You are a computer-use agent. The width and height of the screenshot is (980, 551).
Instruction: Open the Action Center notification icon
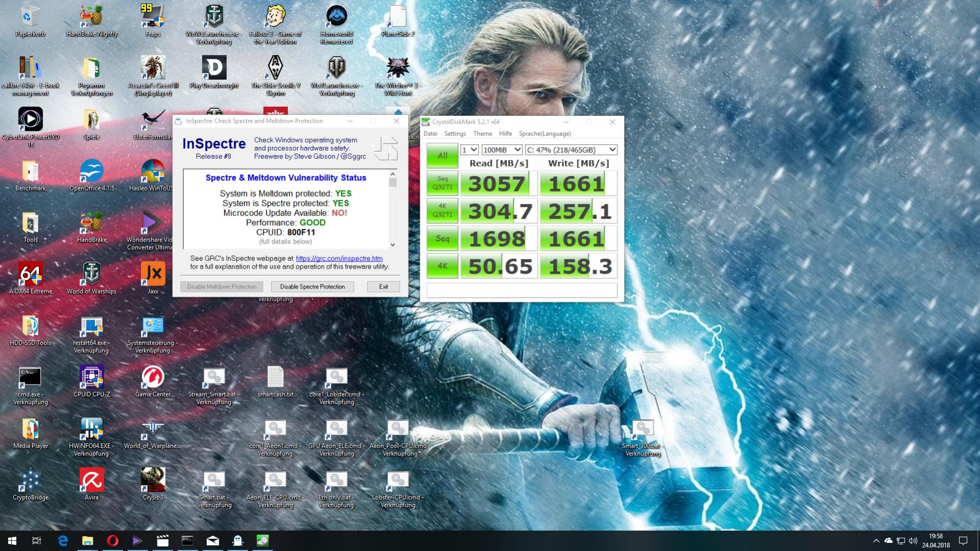coord(963,541)
